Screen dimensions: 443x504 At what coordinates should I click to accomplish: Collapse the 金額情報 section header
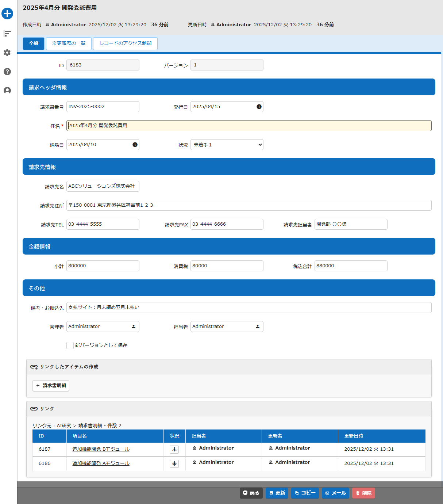click(229, 246)
